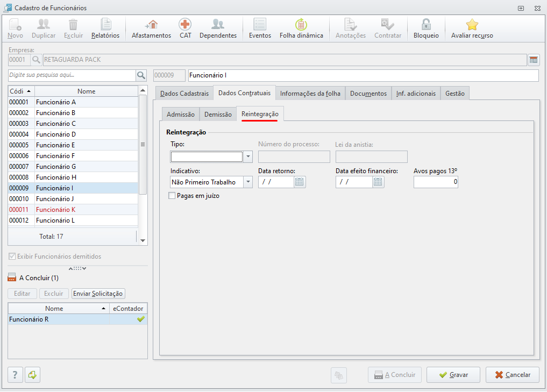This screenshot has width=547, height=392.
Task: Open the Folha dinâmica calculator icon
Action: coord(301,24)
